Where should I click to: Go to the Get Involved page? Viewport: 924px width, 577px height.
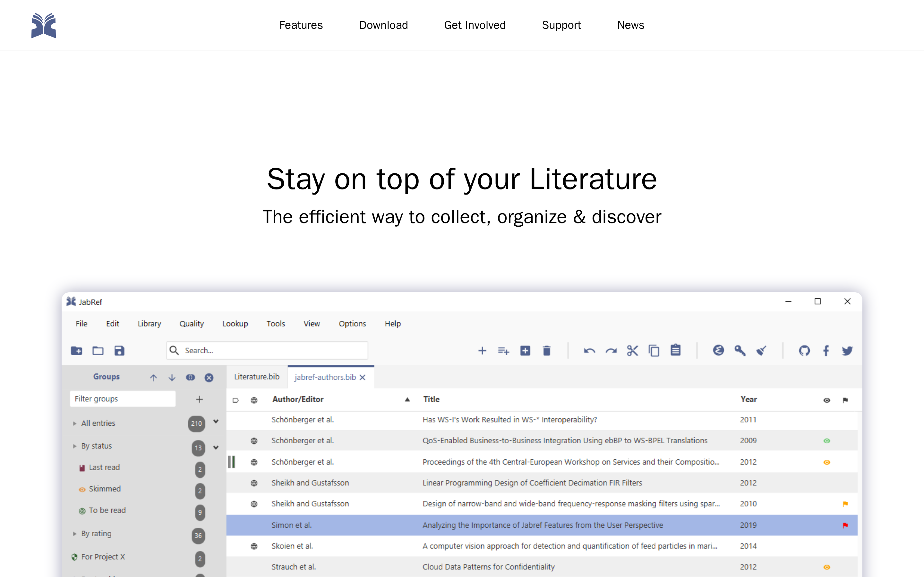pyautogui.click(x=475, y=25)
